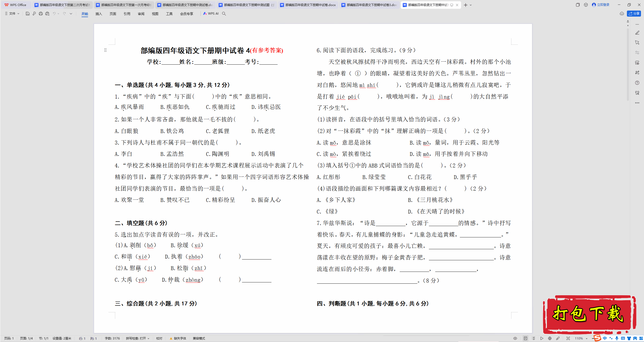Click the section drag handle beside the title
644x342 pixels.
coord(105,50)
